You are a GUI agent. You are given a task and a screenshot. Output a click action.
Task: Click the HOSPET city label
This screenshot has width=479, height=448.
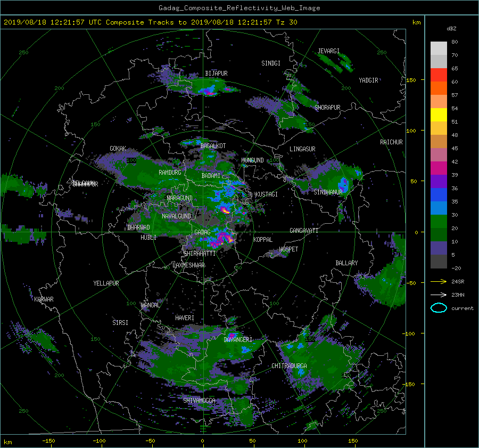288,249
